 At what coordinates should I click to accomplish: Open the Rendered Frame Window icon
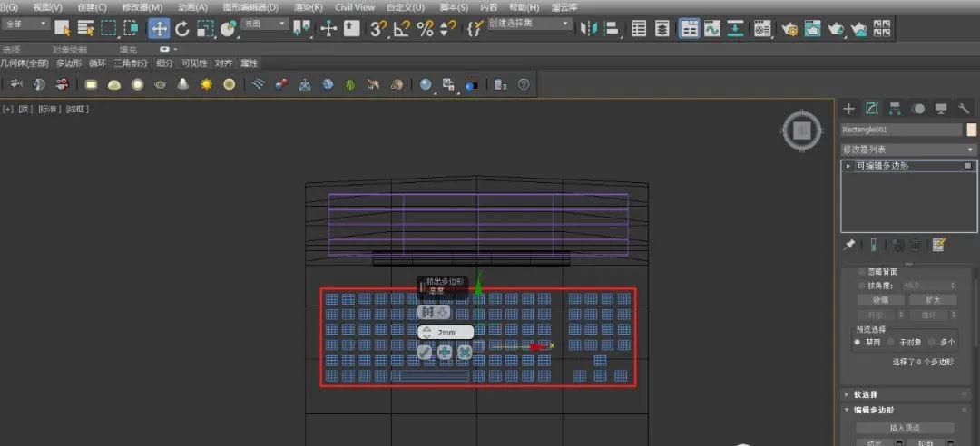click(x=812, y=28)
